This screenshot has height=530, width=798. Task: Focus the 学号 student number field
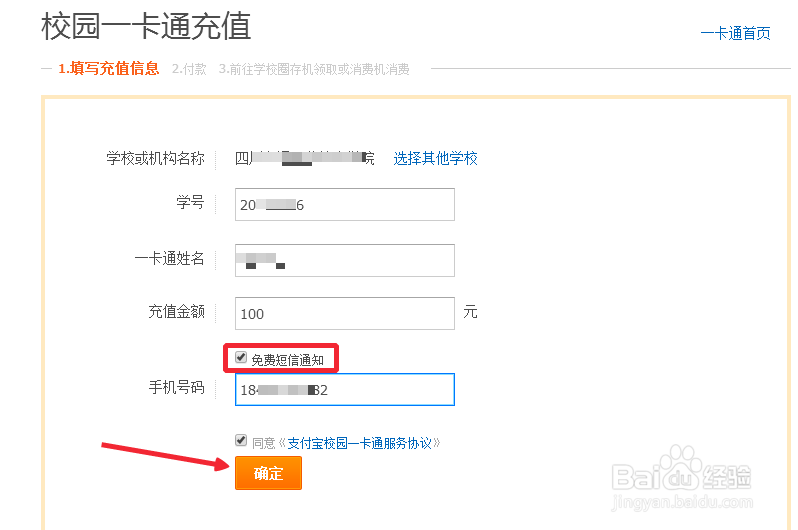tap(345, 205)
